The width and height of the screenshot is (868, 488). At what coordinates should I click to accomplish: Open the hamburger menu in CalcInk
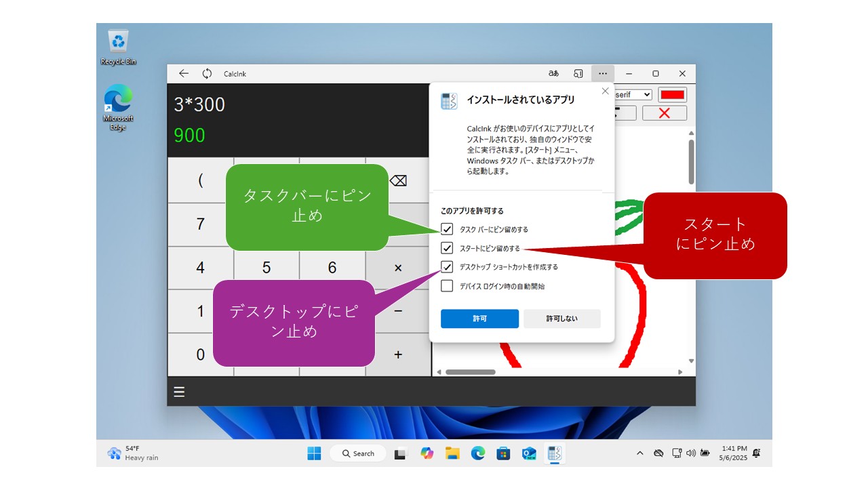tap(179, 392)
